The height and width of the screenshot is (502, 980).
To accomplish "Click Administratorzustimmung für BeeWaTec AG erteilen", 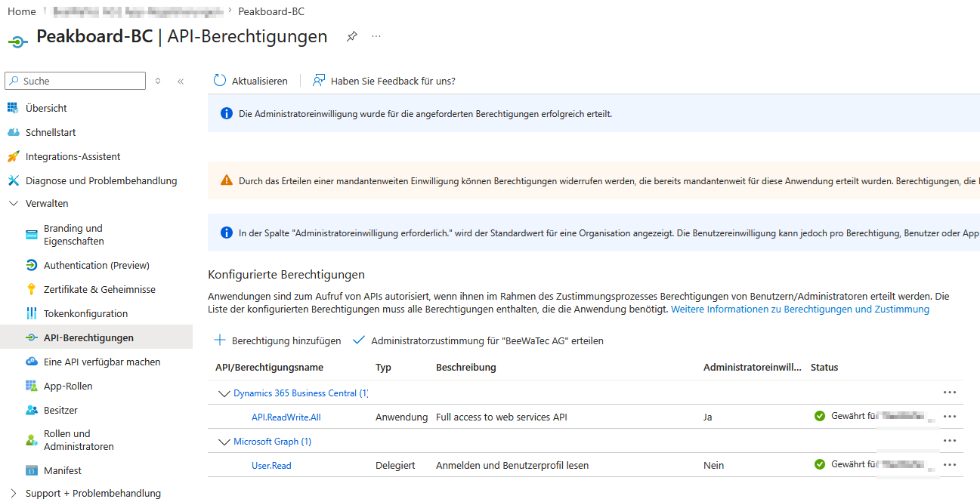I will [478, 340].
